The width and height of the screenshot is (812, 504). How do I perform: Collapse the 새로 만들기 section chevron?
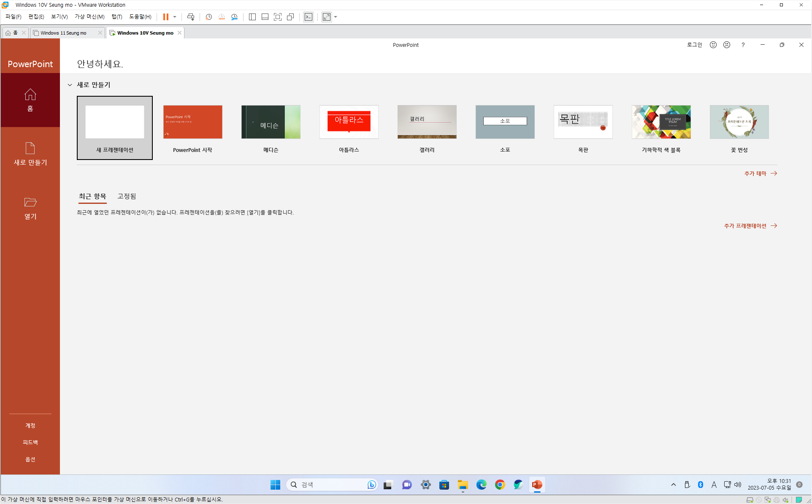click(70, 85)
